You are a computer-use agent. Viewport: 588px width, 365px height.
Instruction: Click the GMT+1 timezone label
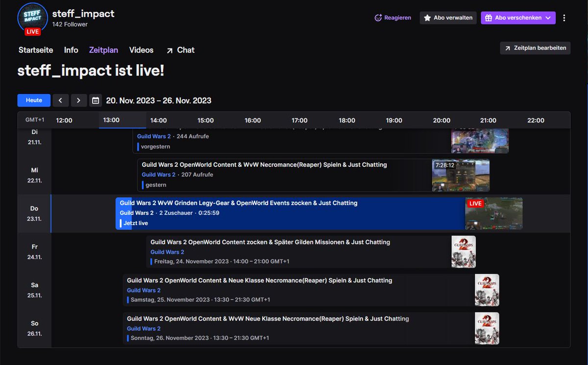(x=35, y=120)
